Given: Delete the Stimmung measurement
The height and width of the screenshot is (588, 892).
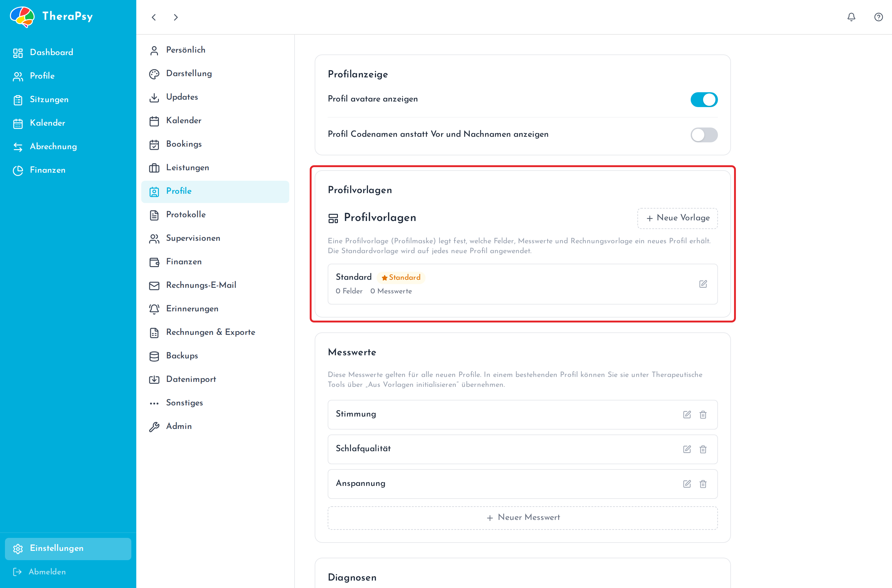Looking at the screenshot, I should coord(703,414).
